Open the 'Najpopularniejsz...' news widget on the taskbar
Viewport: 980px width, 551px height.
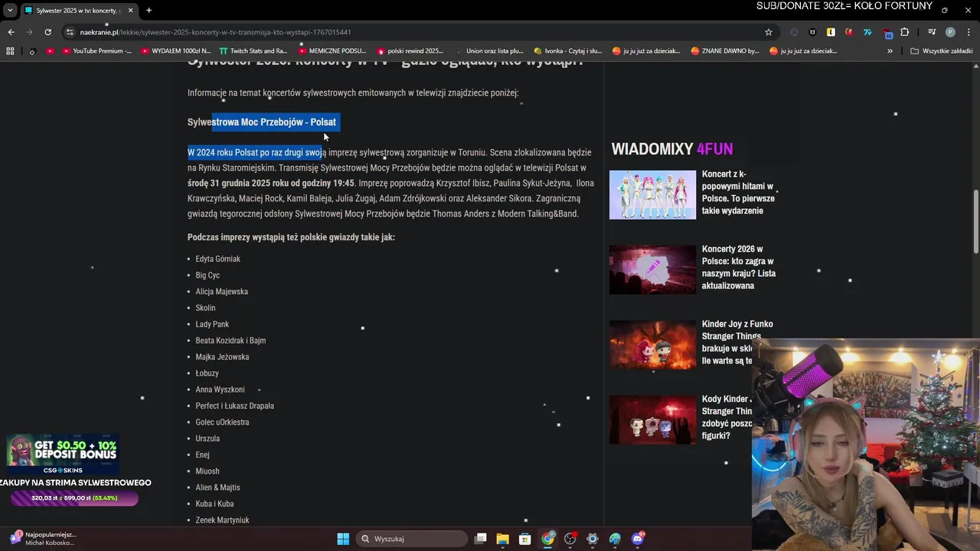click(43, 539)
